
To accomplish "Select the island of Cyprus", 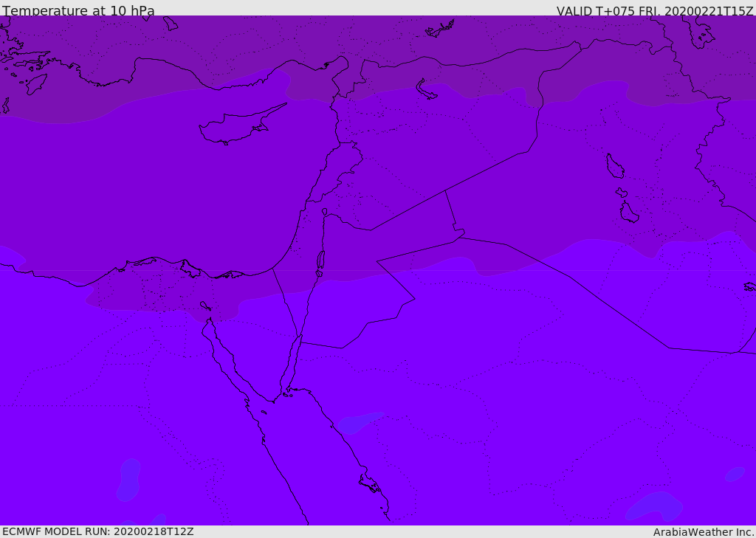I will pos(236,127).
